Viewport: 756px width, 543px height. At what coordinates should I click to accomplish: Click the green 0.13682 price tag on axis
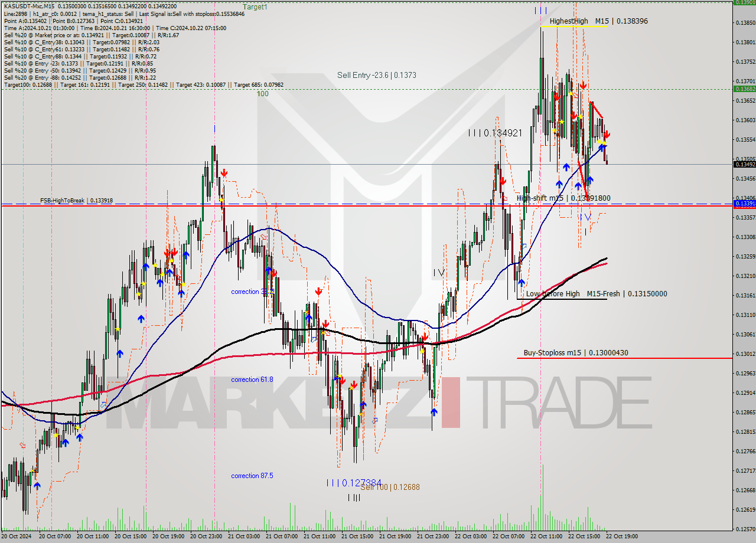[744, 89]
